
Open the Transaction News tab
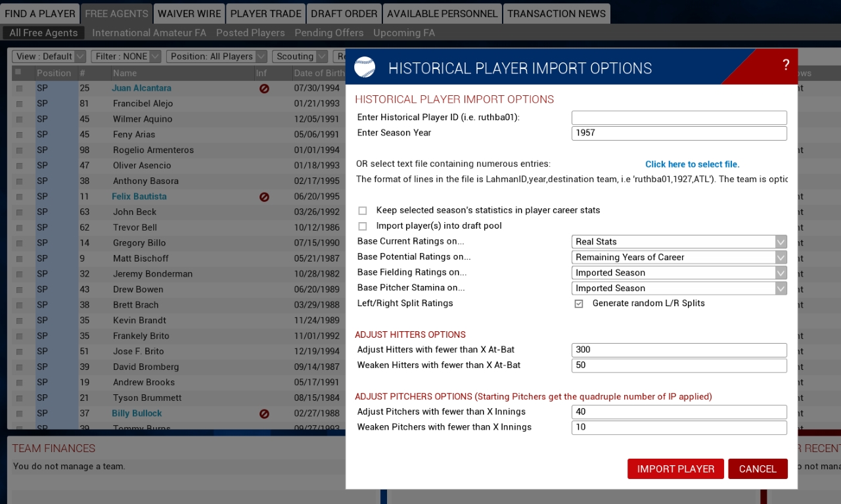556,14
